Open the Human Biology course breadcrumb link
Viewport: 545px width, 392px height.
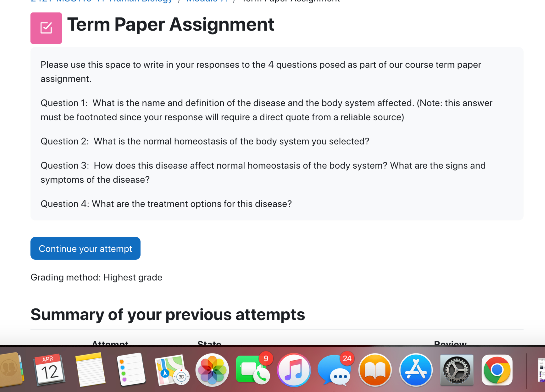point(101,1)
